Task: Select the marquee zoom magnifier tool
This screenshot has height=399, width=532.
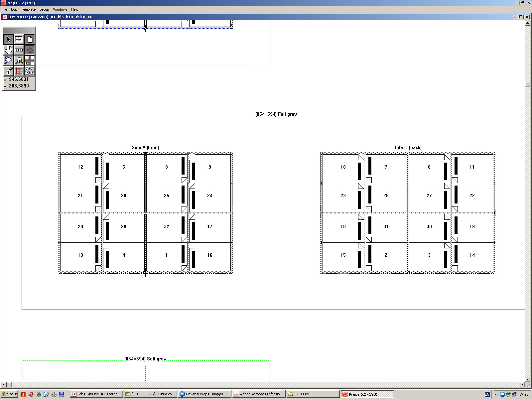Action: (x=8, y=61)
